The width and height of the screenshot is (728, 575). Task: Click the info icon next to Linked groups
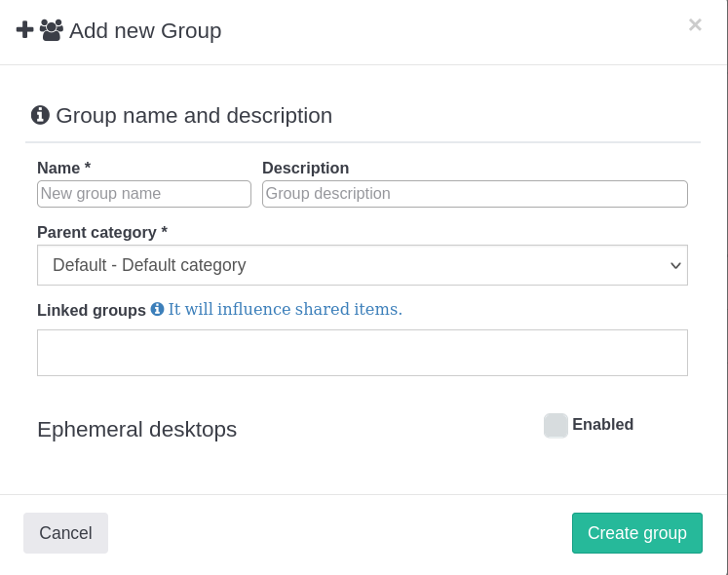(157, 310)
